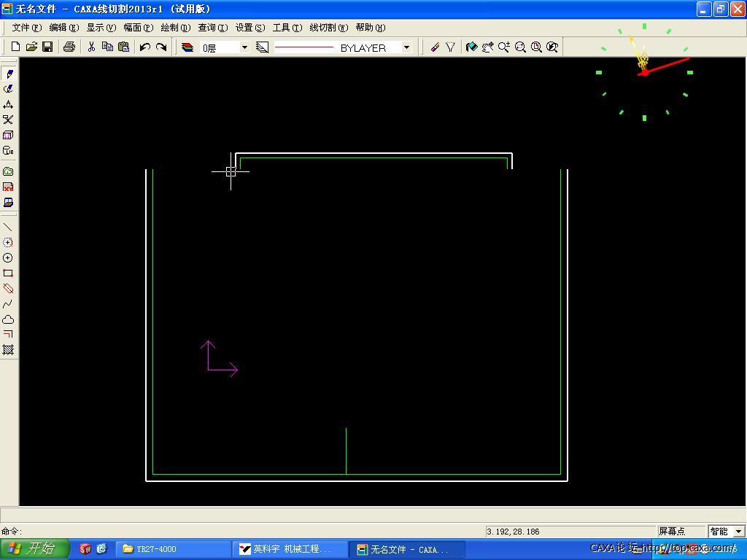
Task: Open the 智能 snap mode dropdown
Action: [x=739, y=532]
